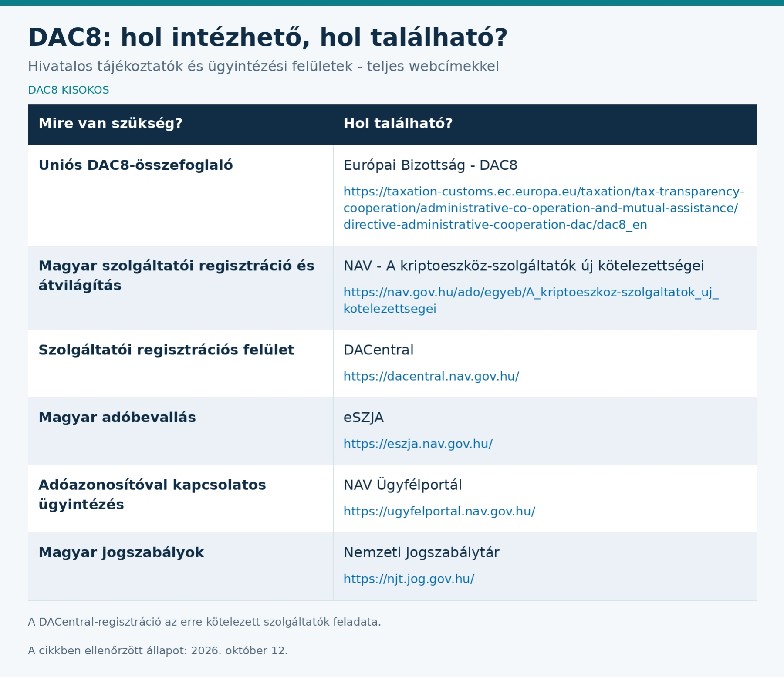The image size is (784, 677).
Task: Click the footnote about DACentral-regisztráció
Action: coord(204,622)
